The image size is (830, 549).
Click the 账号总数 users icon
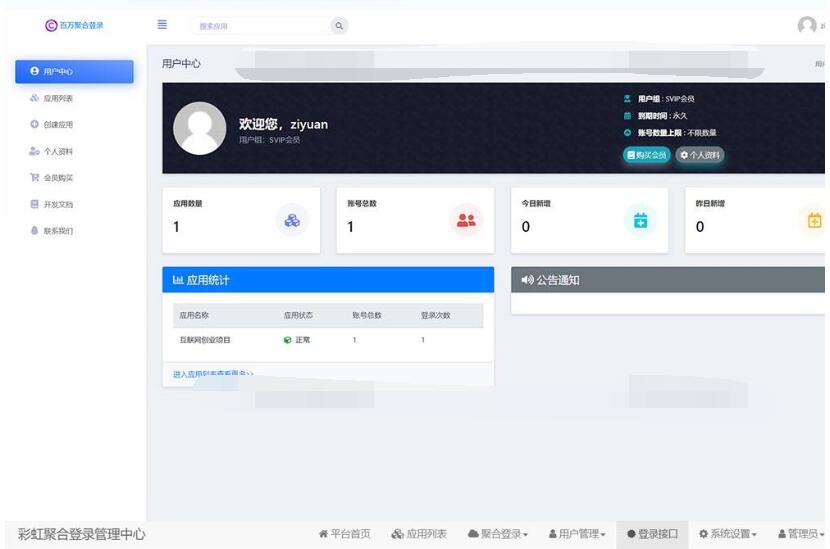pyautogui.click(x=466, y=220)
